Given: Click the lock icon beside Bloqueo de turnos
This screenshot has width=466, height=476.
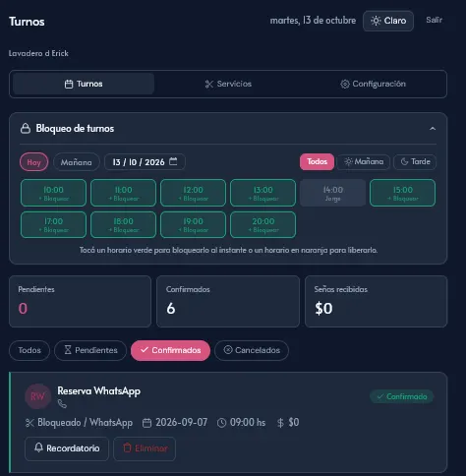Looking at the screenshot, I should click(26, 129).
